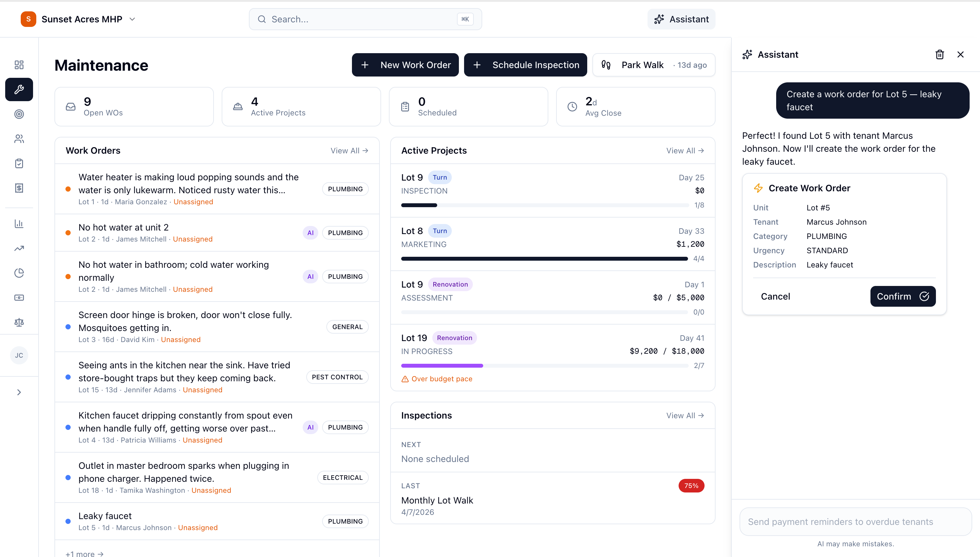
Task: Open the kitchen faucet dripping work order
Action: [x=217, y=427]
